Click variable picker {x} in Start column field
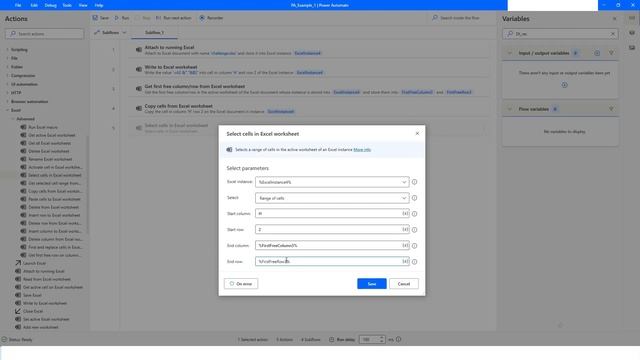The width and height of the screenshot is (640, 360). [405, 213]
